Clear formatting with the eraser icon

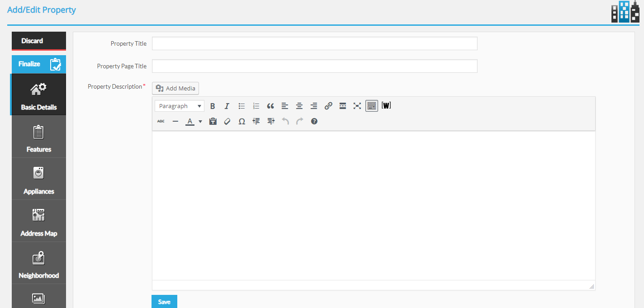tap(227, 121)
